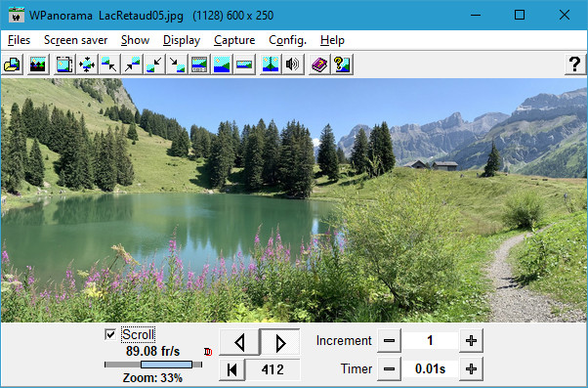Viewport: 588px width, 388px height.
Task: Click the vertically split image icon
Action: [x=271, y=65]
